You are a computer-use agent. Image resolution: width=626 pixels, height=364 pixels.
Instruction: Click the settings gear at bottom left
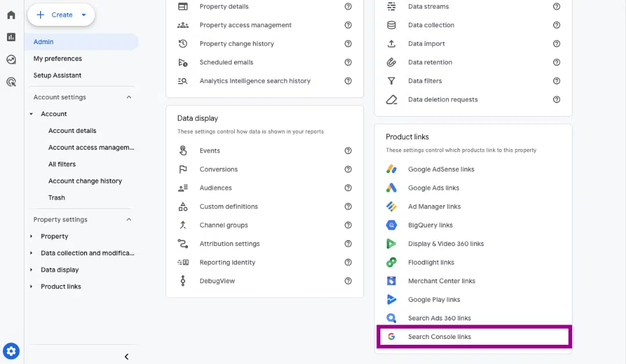click(11, 351)
